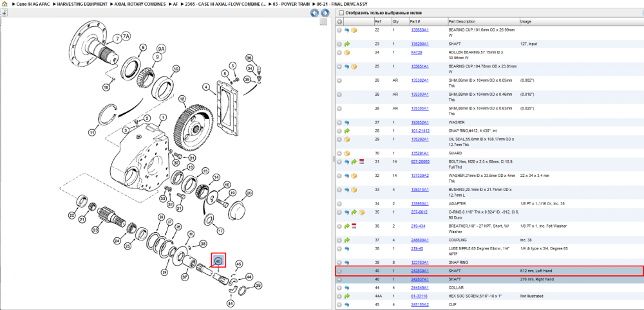Image resolution: width=644 pixels, height=310 pixels.
Task: Toggle selection circle for row 135650A1
Action: 339,30
